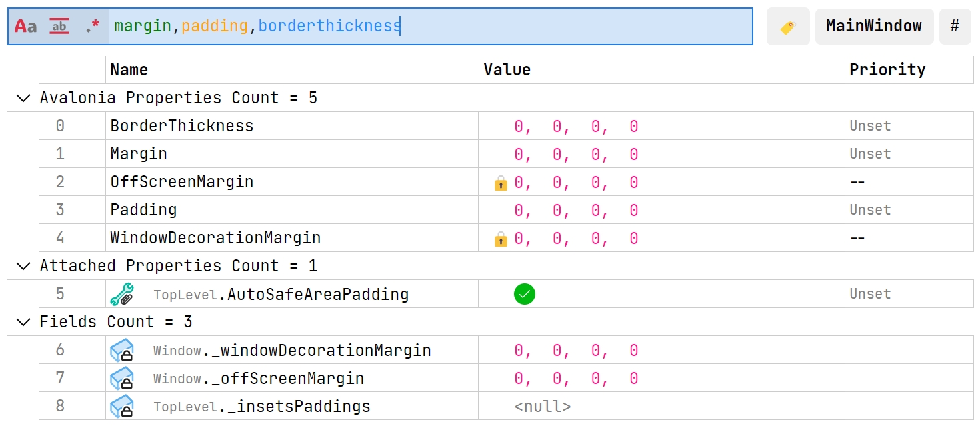Click the MainWindow button

click(874, 27)
